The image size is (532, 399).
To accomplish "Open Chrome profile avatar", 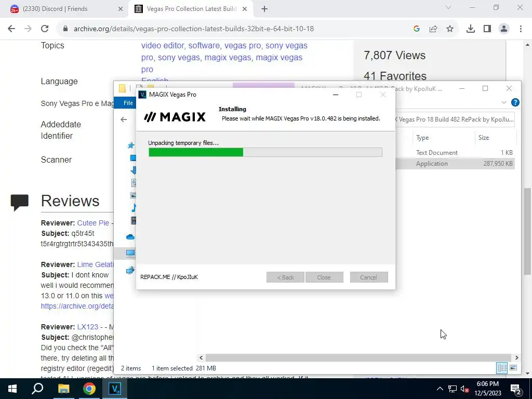I will [504, 29].
